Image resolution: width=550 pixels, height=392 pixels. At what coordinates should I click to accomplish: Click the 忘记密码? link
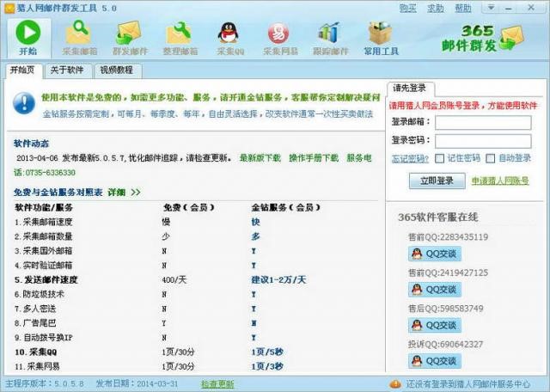click(x=410, y=159)
